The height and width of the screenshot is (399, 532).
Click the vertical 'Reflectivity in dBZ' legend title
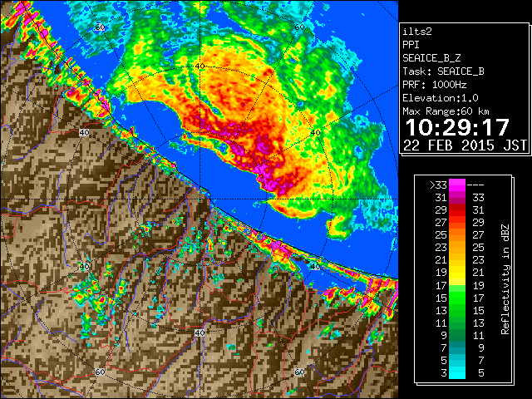coord(505,279)
